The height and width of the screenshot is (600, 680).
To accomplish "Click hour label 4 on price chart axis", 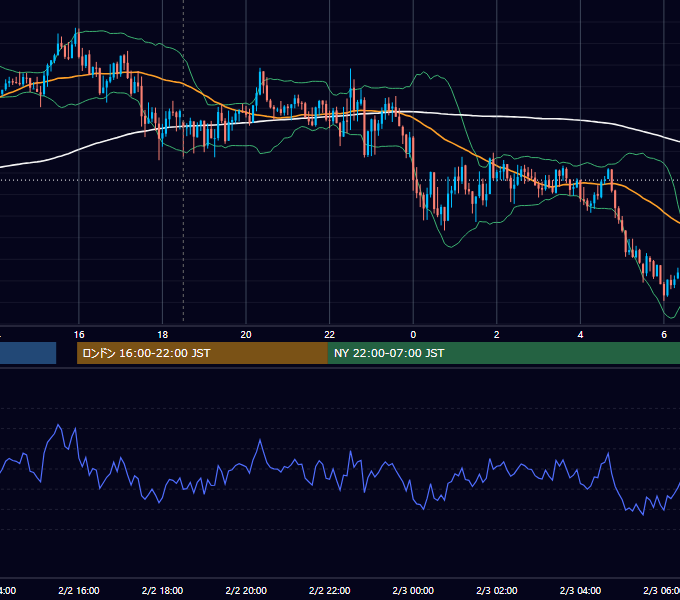I will [580, 335].
